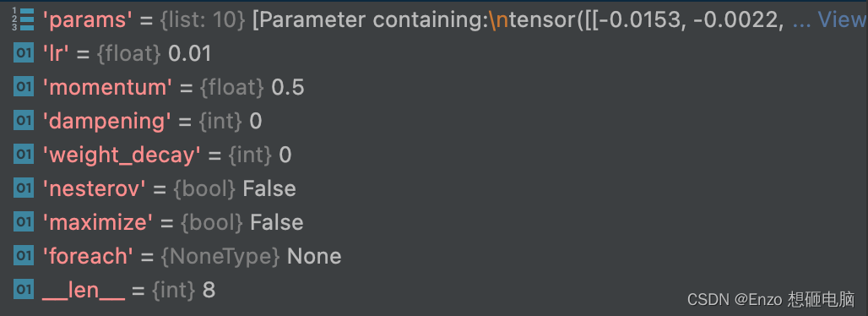
Task: Click the variable icon next to 'nesterov'
Action: pos(24,188)
